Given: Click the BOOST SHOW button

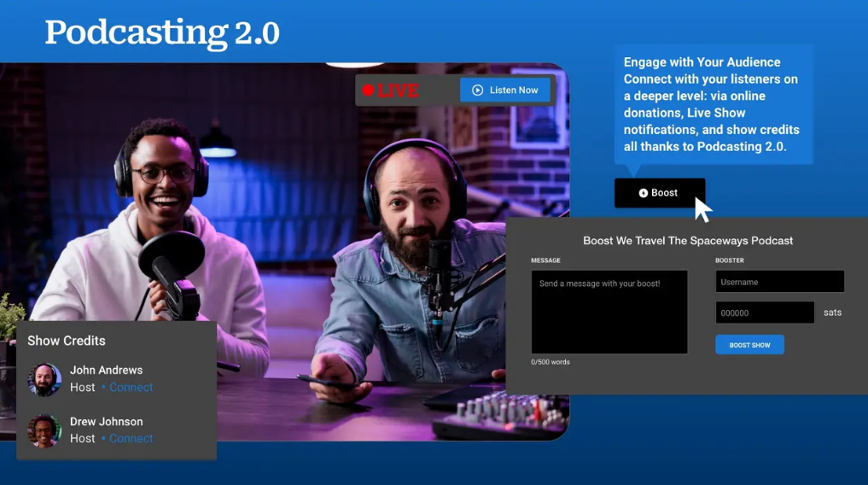Looking at the screenshot, I should click(x=749, y=345).
